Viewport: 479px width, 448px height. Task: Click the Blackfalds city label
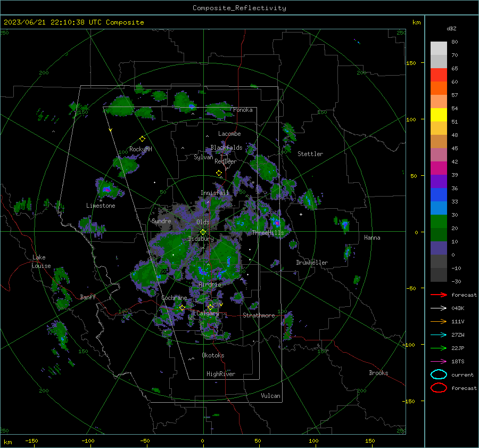click(226, 148)
